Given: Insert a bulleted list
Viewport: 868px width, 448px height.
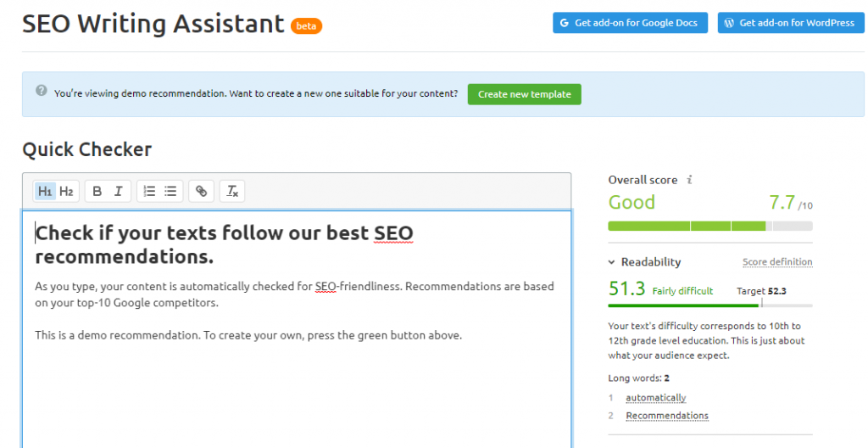Looking at the screenshot, I should coord(170,191).
